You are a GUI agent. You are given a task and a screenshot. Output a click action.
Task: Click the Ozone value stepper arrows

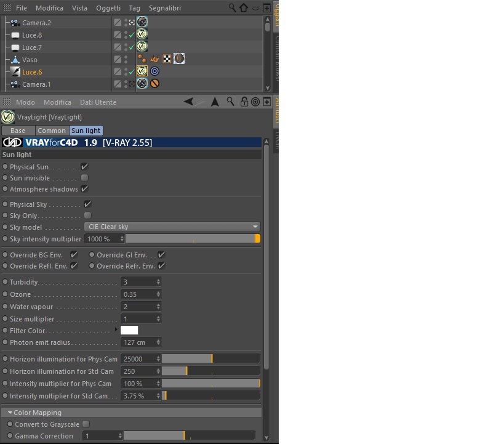pyautogui.click(x=158, y=294)
